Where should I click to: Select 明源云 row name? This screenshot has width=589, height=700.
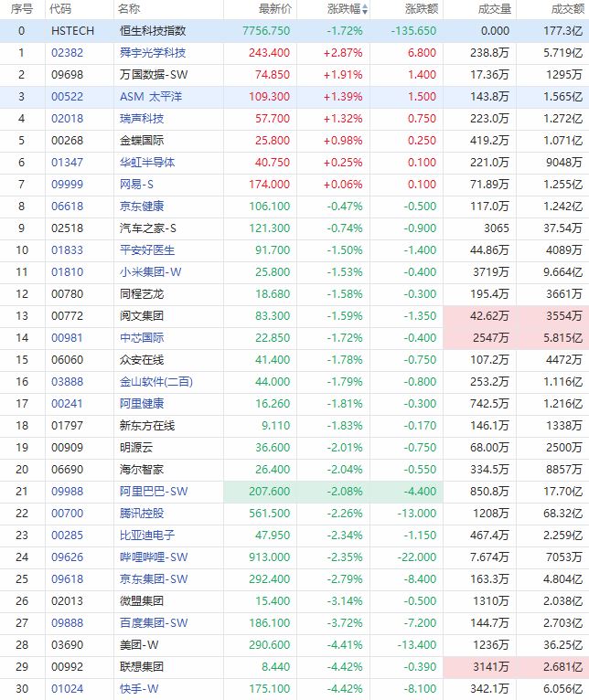pos(136,447)
